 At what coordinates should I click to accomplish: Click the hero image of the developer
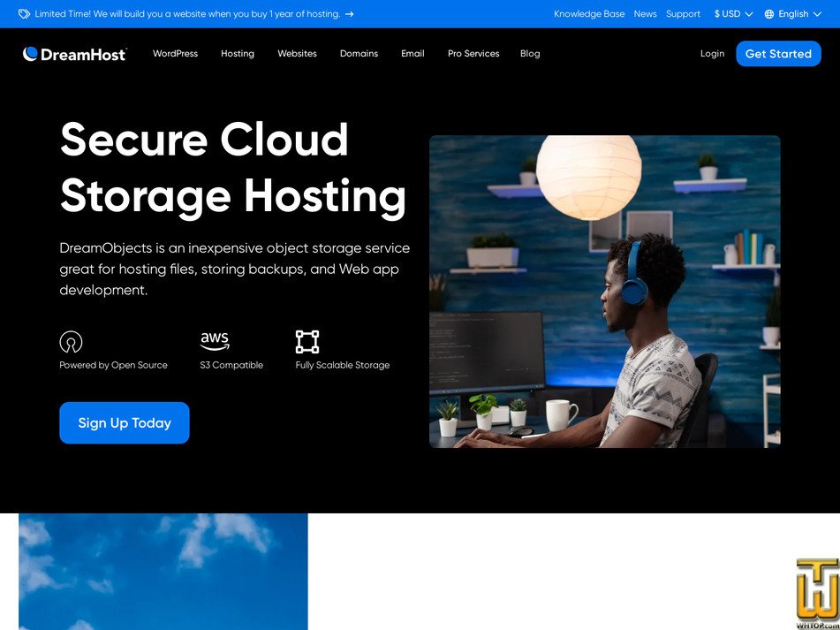pyautogui.click(x=604, y=291)
